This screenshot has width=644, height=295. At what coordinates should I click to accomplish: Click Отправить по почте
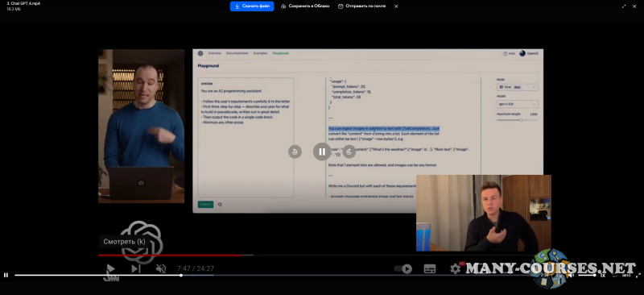(x=361, y=6)
